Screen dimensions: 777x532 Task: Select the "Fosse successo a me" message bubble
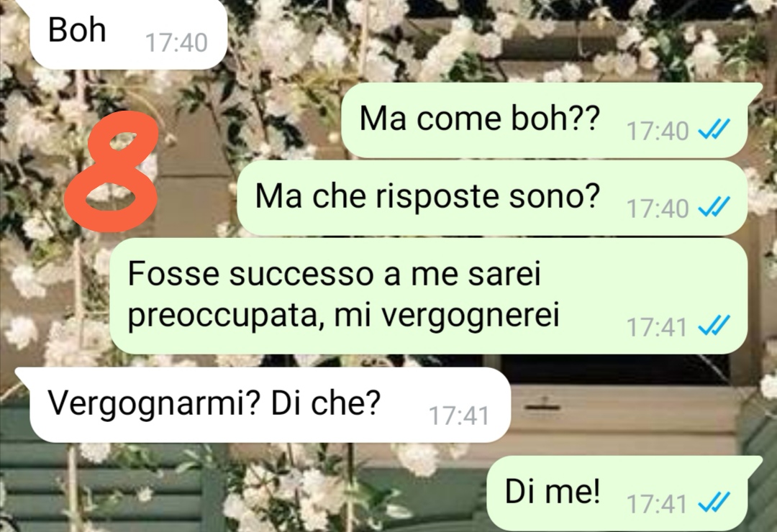tap(428, 295)
